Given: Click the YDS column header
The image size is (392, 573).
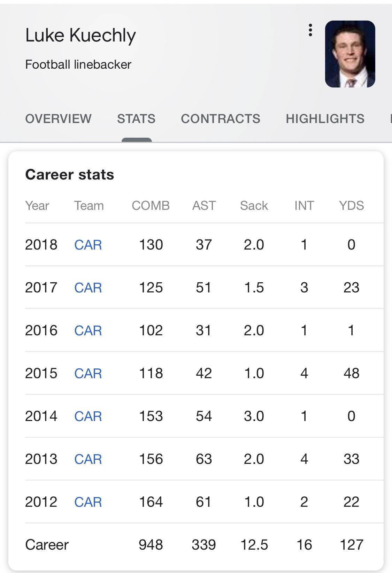Looking at the screenshot, I should coord(351,206).
